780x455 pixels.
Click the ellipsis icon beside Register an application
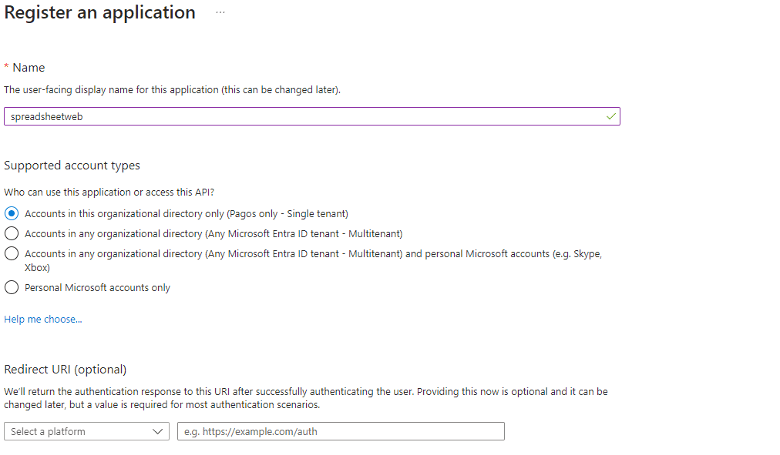pyautogui.click(x=220, y=13)
